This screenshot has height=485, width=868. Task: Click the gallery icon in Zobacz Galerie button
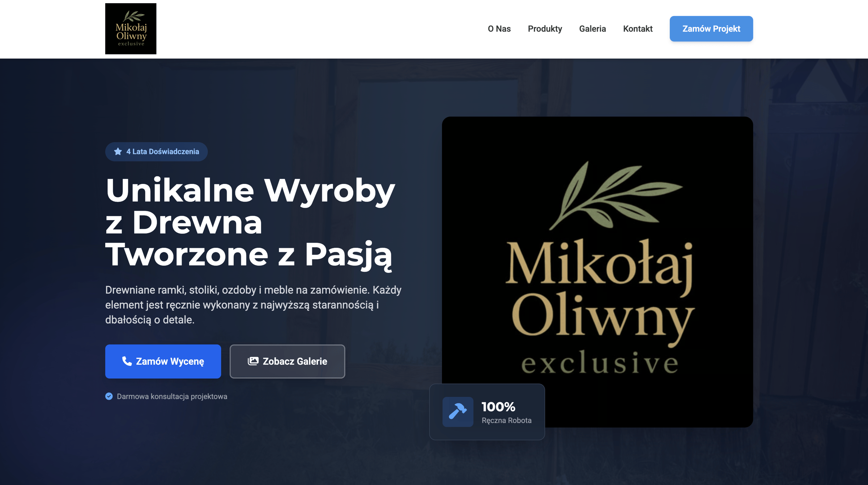(253, 361)
